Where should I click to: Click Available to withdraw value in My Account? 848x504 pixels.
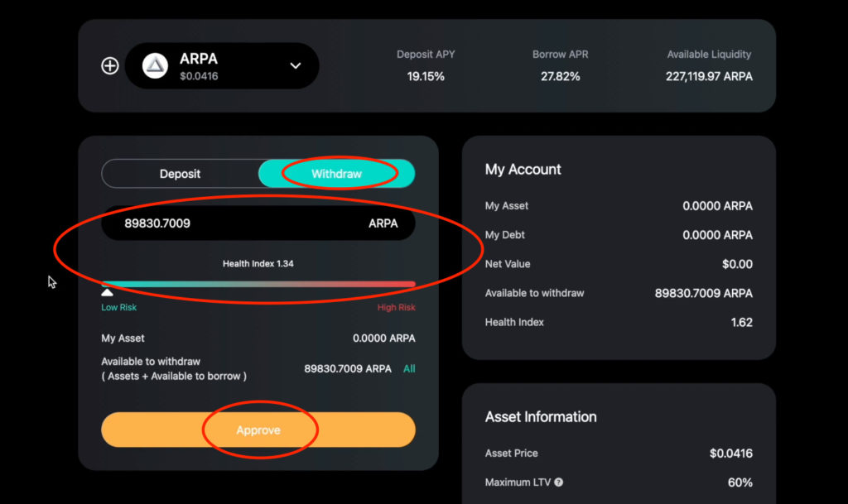[x=704, y=293]
